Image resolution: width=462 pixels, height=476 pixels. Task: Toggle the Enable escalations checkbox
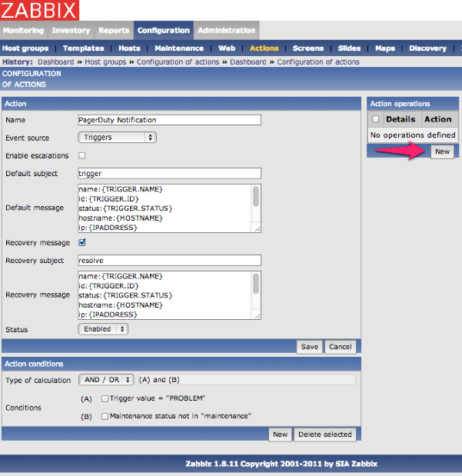click(82, 155)
